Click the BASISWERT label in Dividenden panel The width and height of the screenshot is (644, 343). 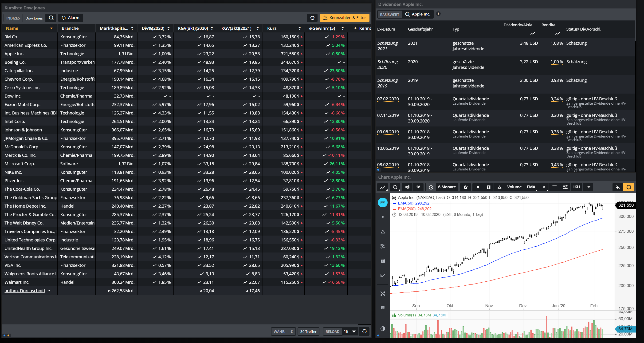pyautogui.click(x=389, y=15)
